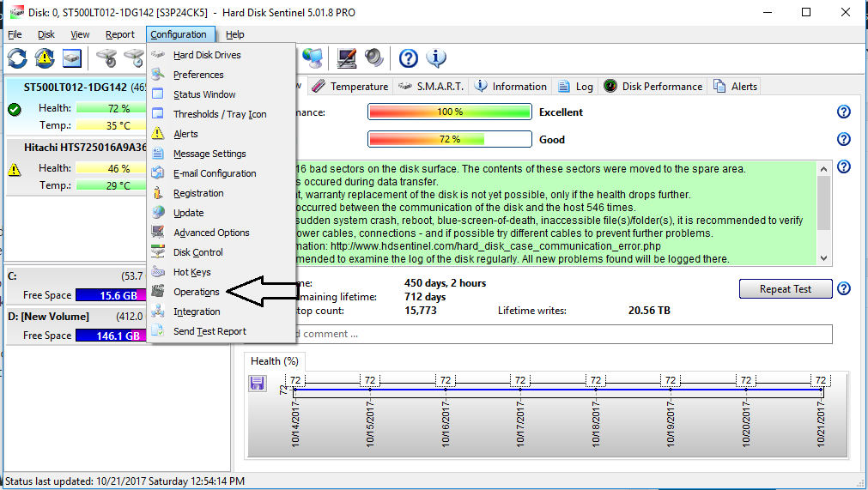
Task: Click the status text scroll down arrow
Action: pos(823,258)
